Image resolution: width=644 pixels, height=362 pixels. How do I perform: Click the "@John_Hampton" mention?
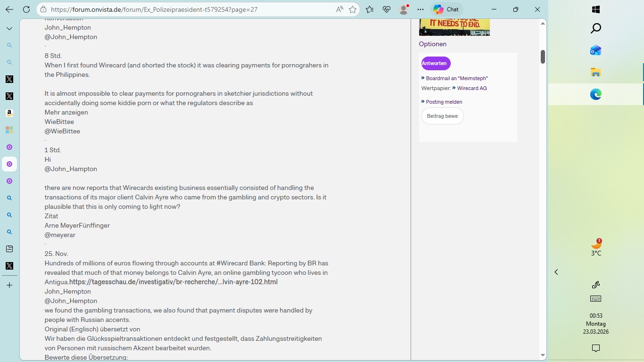(71, 169)
